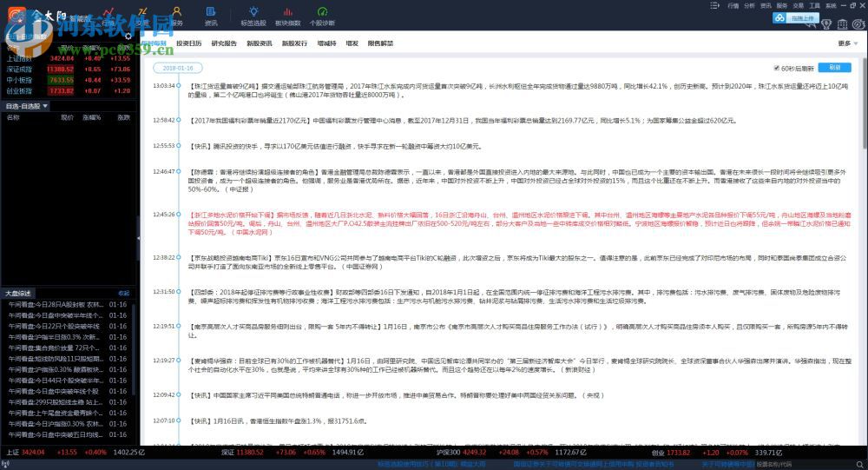Viewport: 868px width, 470px height.
Task: Open the 工具 menu
Action: click(814, 5)
